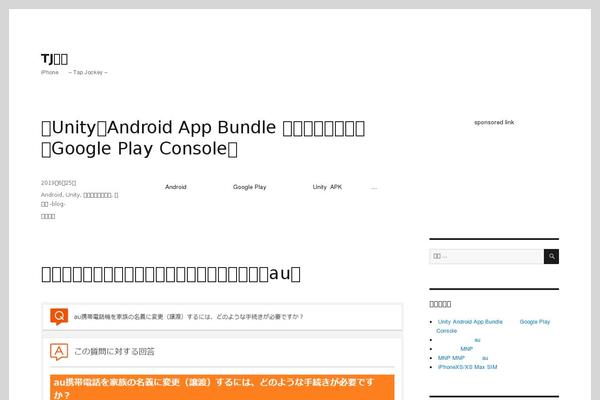Click the orange au question banner
Viewport: 600px width, 400px height.
pos(222,387)
